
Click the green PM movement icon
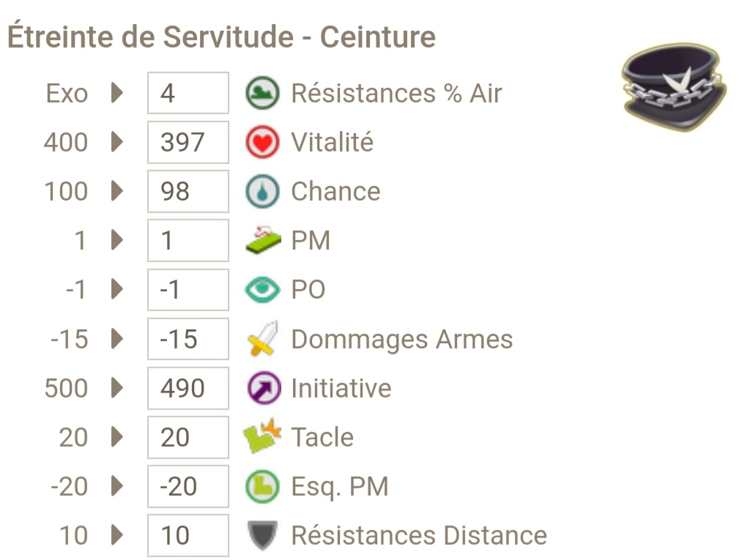coord(263,239)
